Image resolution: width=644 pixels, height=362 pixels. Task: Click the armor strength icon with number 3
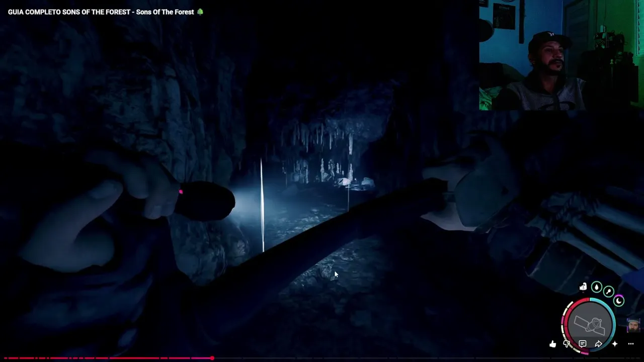pos(583,287)
